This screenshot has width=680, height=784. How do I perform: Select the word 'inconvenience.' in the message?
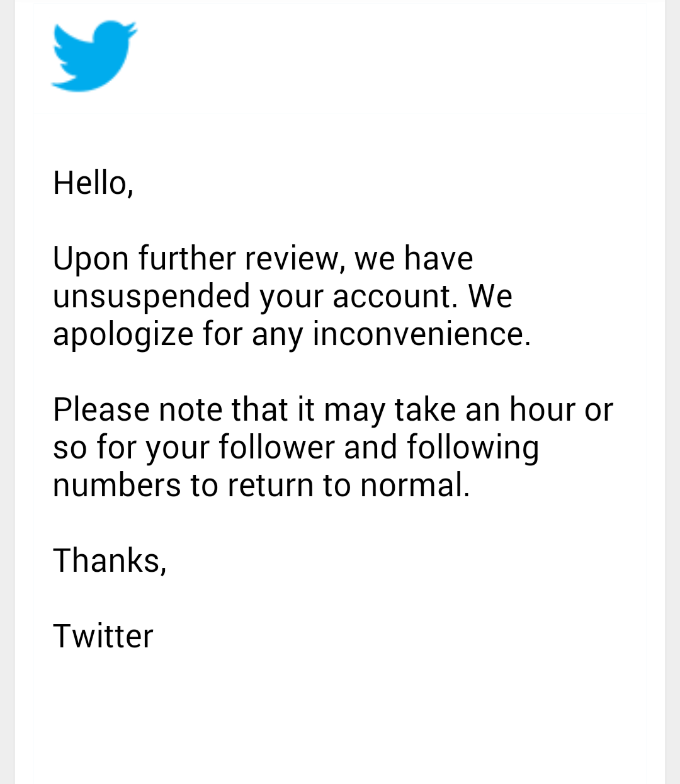click(422, 334)
